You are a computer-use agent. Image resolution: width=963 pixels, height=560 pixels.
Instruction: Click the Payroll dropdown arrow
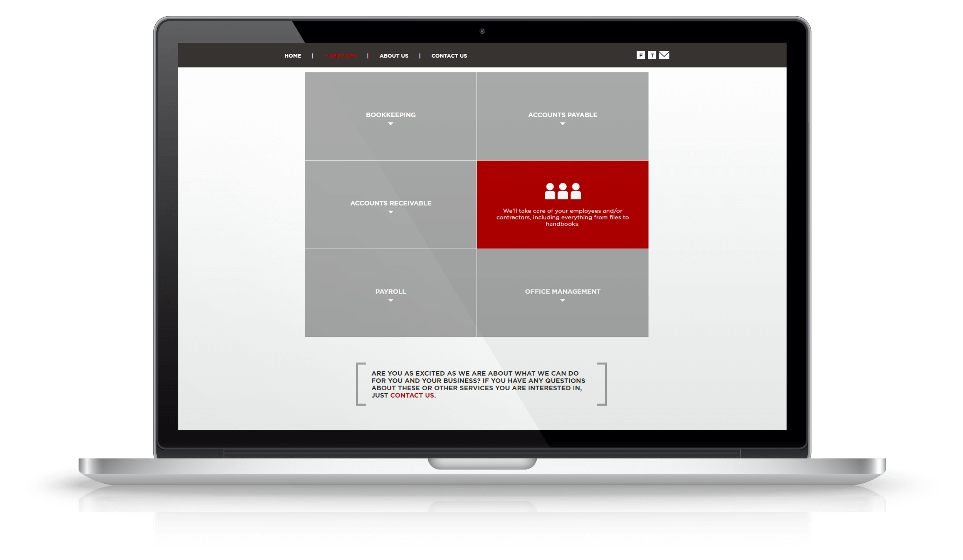coord(390,299)
